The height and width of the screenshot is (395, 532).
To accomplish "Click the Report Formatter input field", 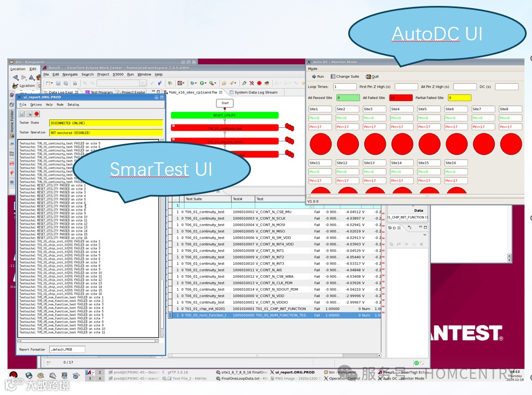I will coord(67,349).
